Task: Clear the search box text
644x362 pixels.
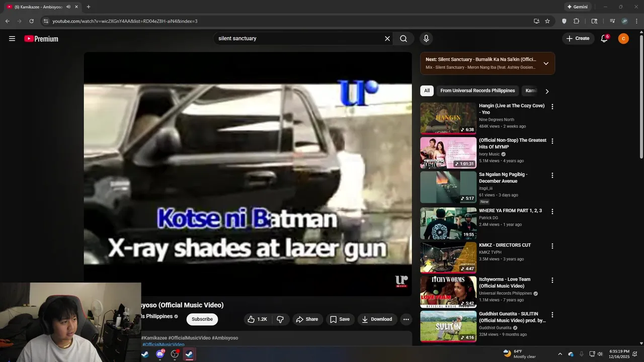Action: click(387, 39)
